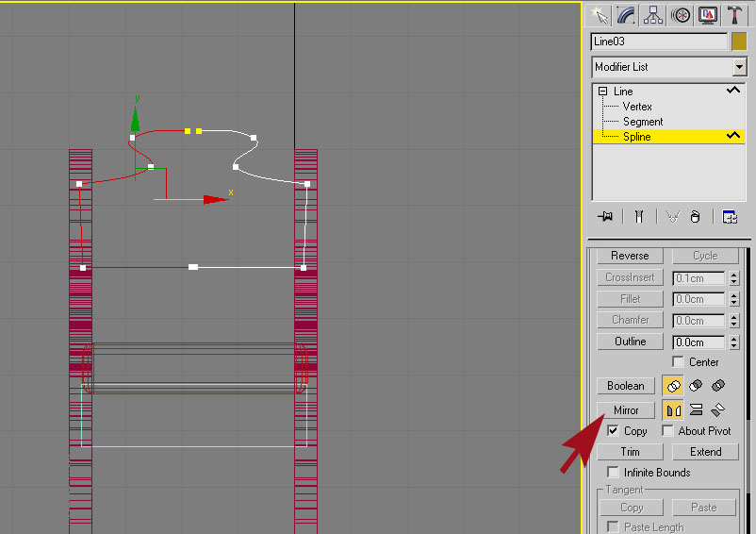756x534 pixels.
Task: Click the CrossInsert button
Action: (x=630, y=277)
